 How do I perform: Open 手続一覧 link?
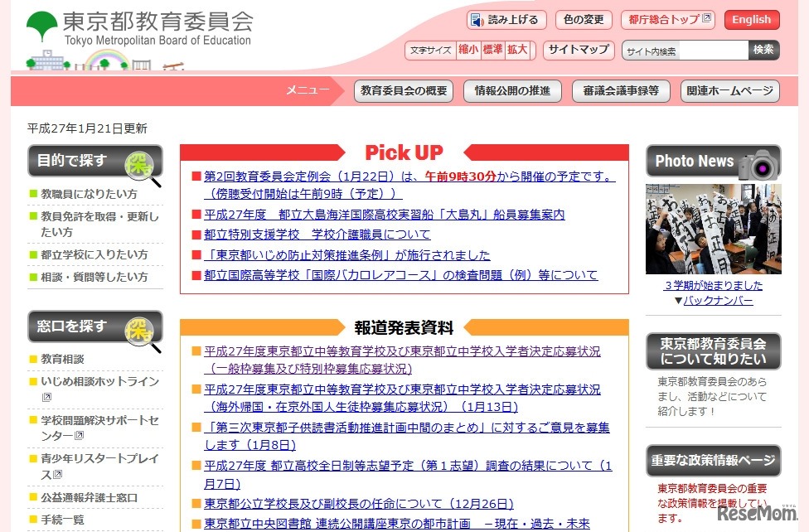click(62, 520)
